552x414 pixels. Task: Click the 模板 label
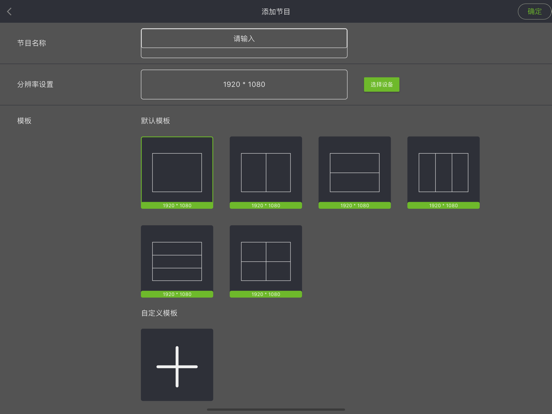pyautogui.click(x=24, y=121)
